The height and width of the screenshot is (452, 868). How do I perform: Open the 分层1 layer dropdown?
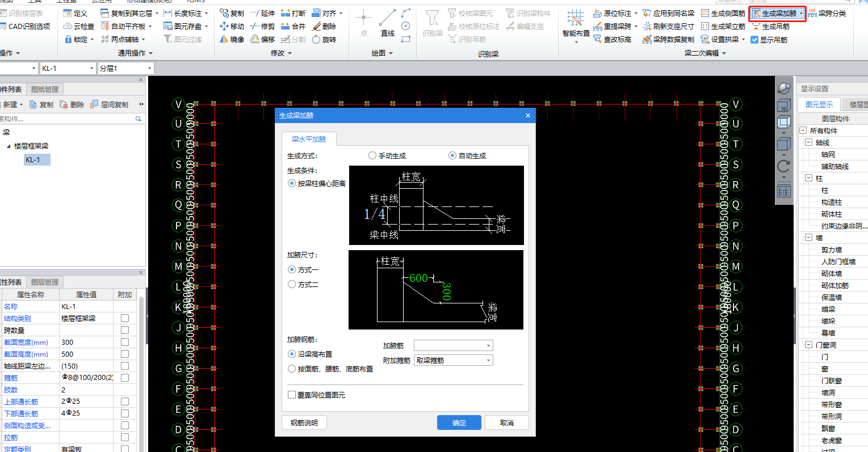coord(125,68)
